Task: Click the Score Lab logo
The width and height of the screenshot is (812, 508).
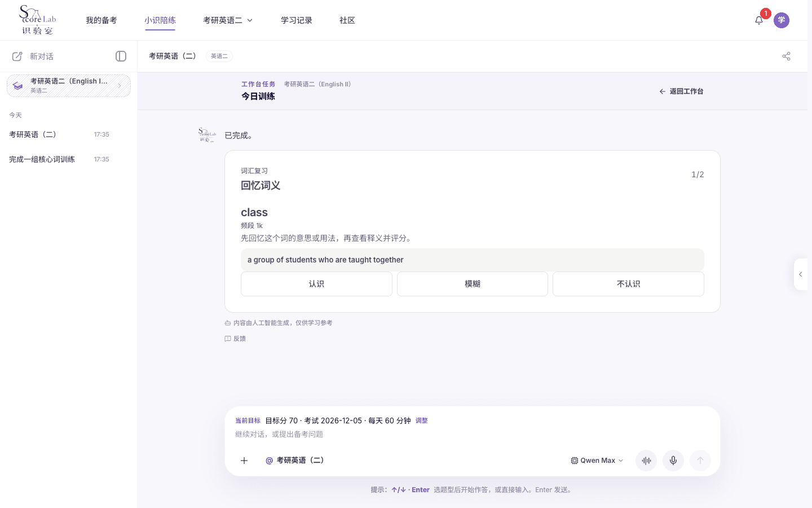Action: (37, 20)
